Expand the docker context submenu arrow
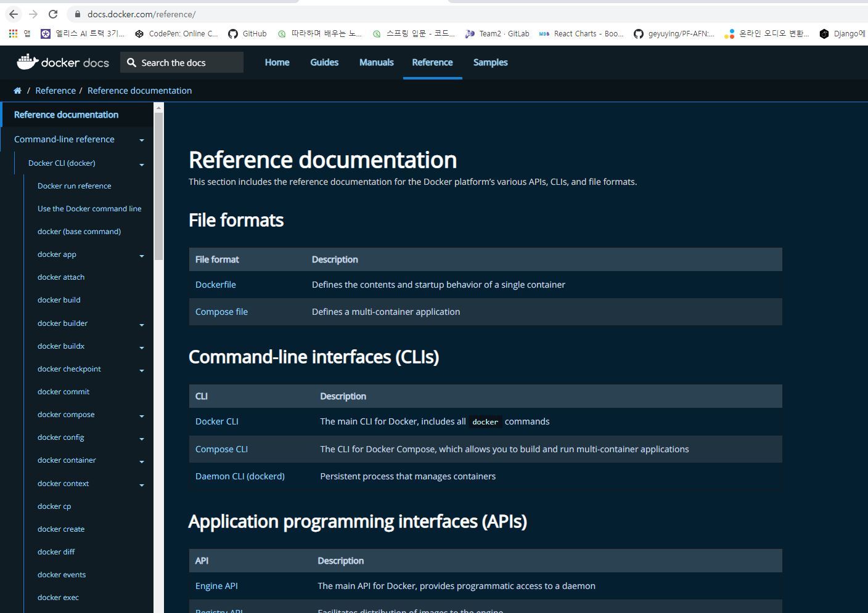868x613 pixels. click(142, 485)
